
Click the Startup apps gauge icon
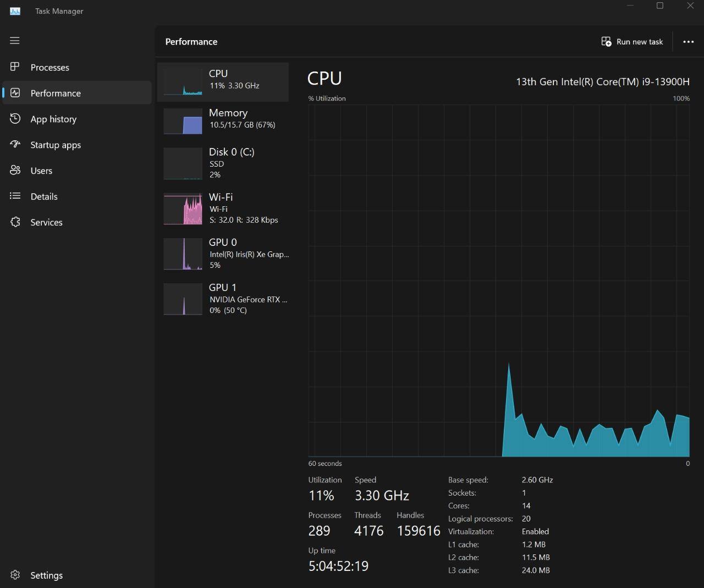[x=15, y=145]
